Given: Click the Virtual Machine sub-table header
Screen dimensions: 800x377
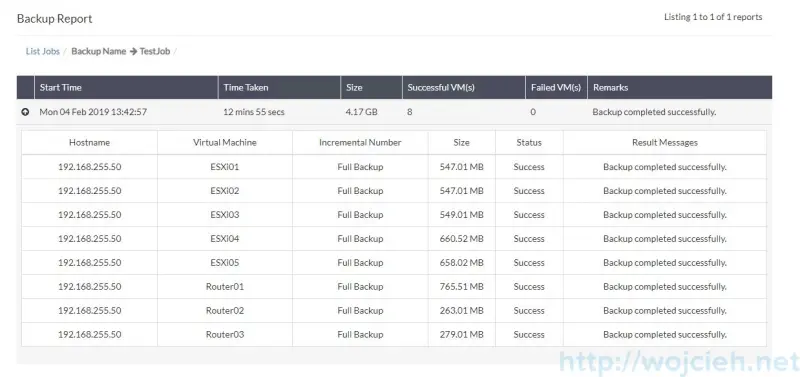Looking at the screenshot, I should click(225, 142).
